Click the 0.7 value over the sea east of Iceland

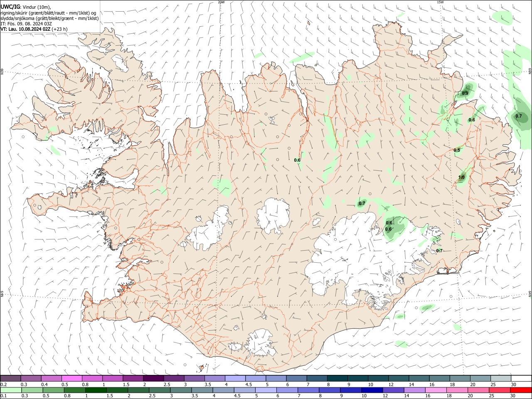pyautogui.click(x=519, y=116)
